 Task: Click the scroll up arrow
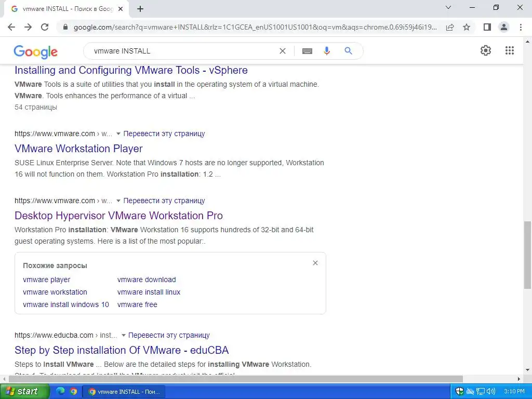pyautogui.click(x=527, y=42)
